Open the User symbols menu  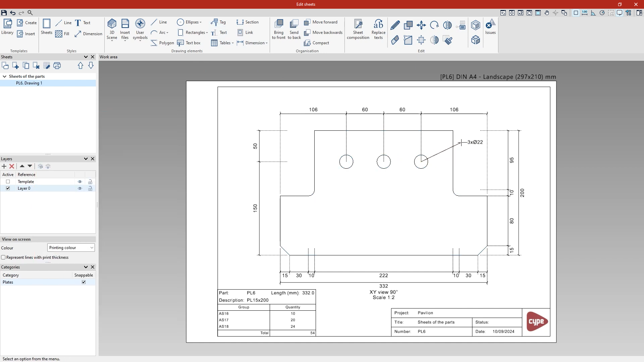(140, 29)
